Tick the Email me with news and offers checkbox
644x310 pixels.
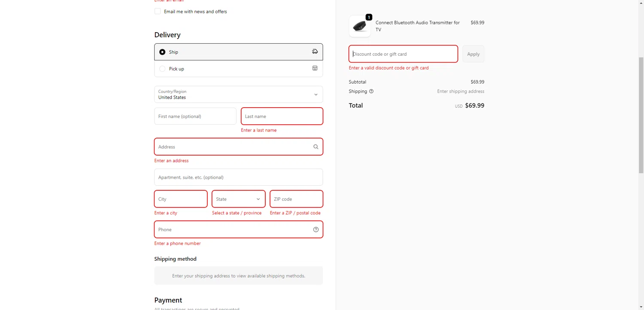pos(158,12)
